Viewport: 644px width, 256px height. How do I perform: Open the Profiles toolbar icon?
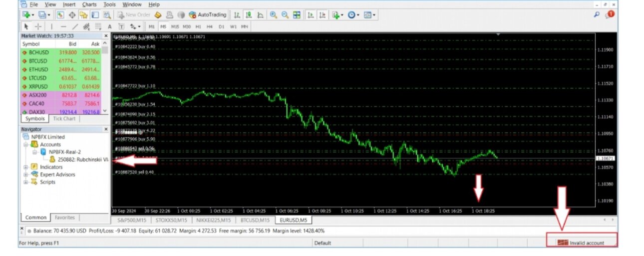(41, 15)
